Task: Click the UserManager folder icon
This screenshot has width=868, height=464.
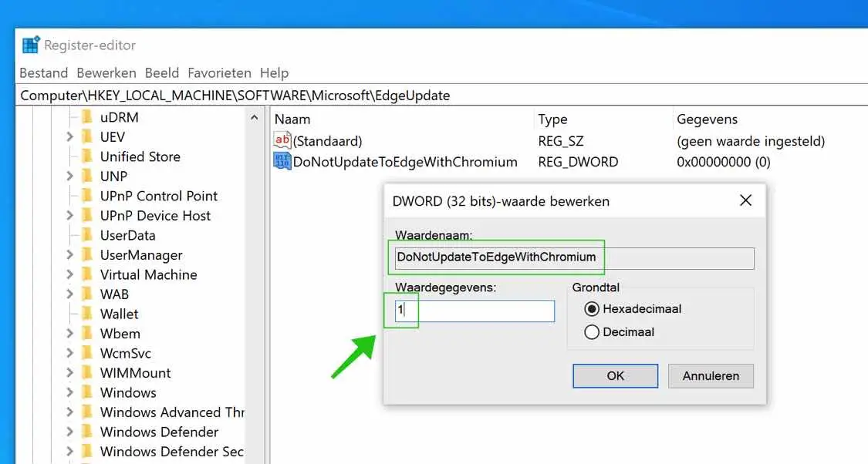Action: coord(86,254)
